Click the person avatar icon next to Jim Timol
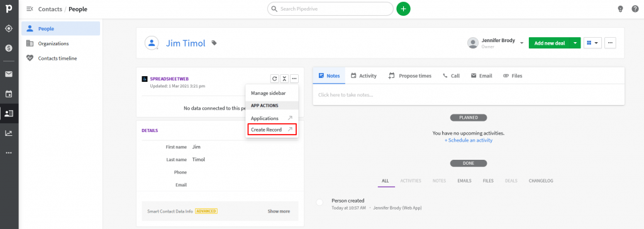Screen dimensions: 644x229 click(152, 43)
